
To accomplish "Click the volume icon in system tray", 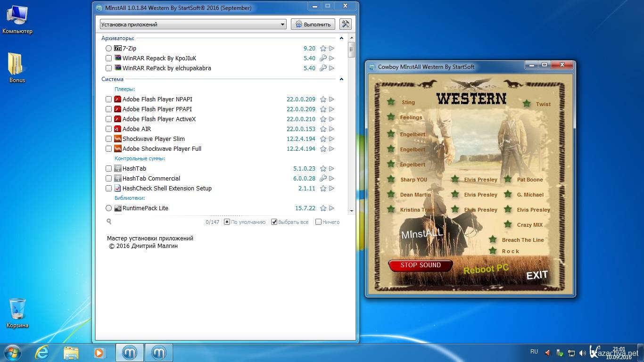I will (547, 353).
